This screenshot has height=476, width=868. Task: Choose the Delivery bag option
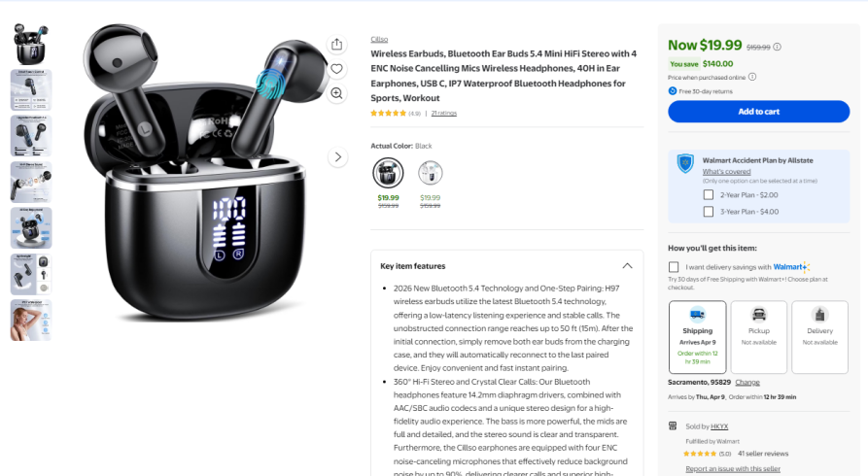point(819,337)
